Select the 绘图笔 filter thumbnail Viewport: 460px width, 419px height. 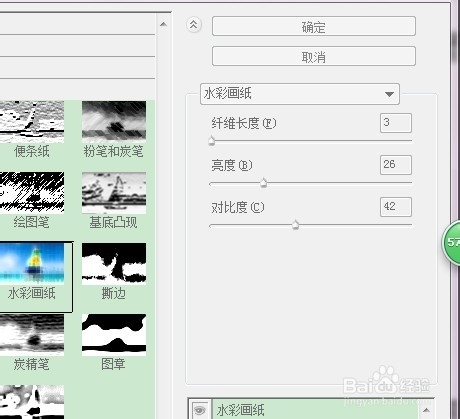coord(32,192)
